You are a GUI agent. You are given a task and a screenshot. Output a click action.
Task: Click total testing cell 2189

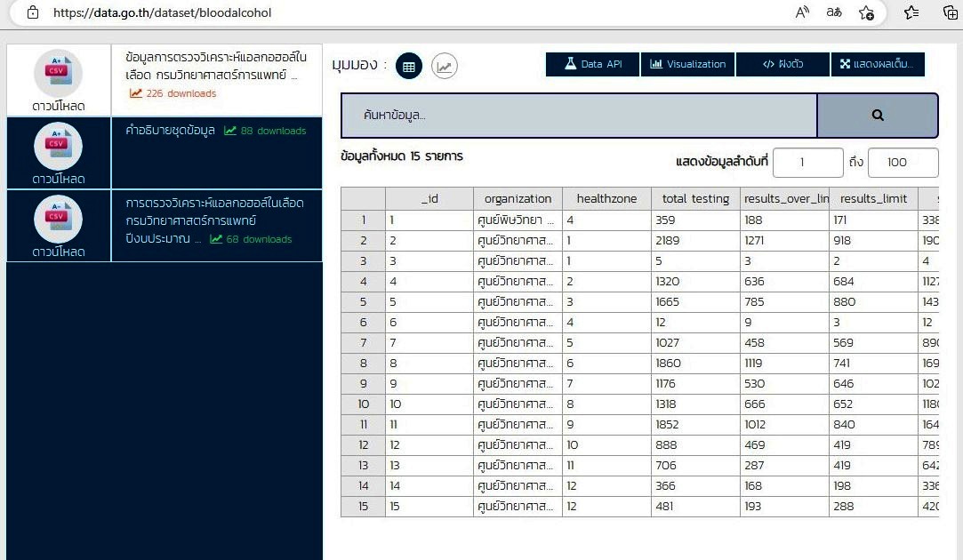696,241
